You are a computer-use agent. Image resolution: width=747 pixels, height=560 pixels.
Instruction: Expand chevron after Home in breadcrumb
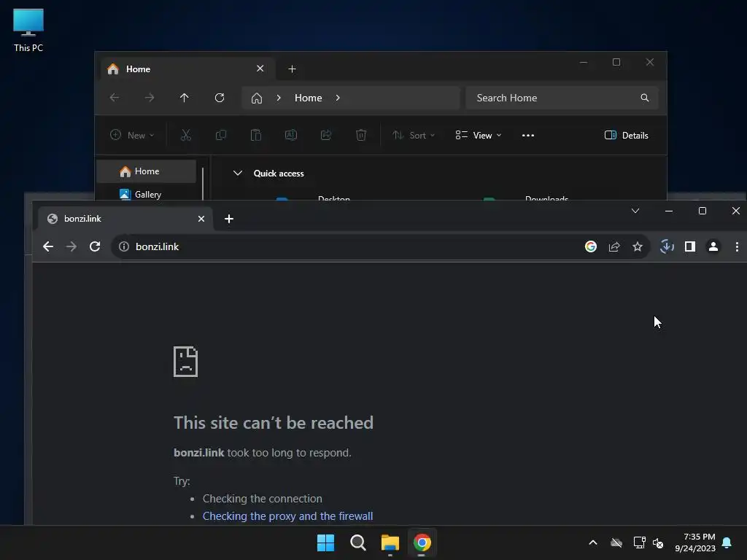tap(338, 98)
